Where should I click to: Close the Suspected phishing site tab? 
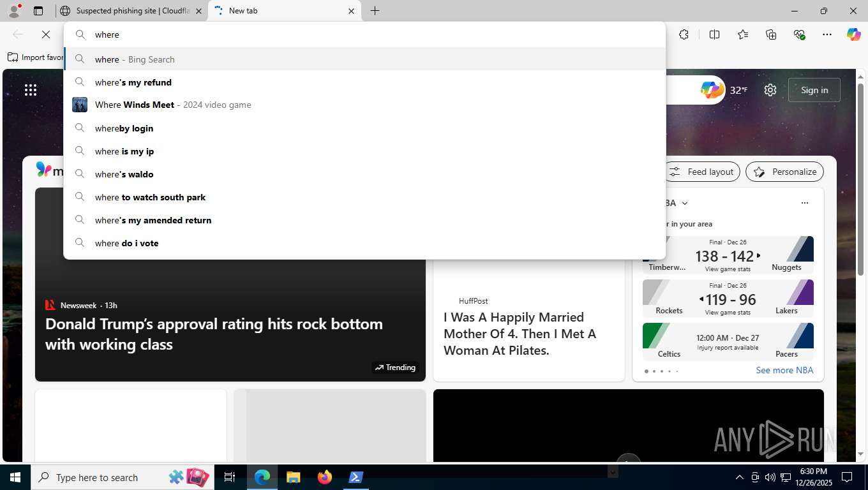198,11
